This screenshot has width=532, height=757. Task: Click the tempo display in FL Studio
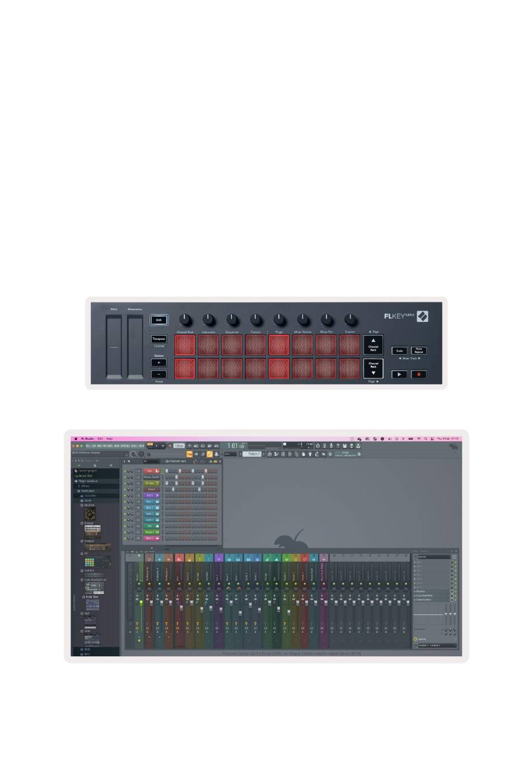tap(179, 446)
